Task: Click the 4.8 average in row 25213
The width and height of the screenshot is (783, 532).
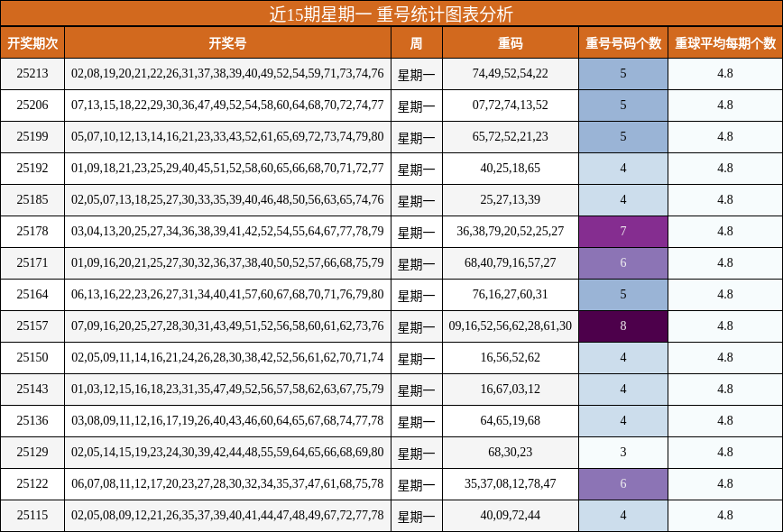Action: [725, 73]
